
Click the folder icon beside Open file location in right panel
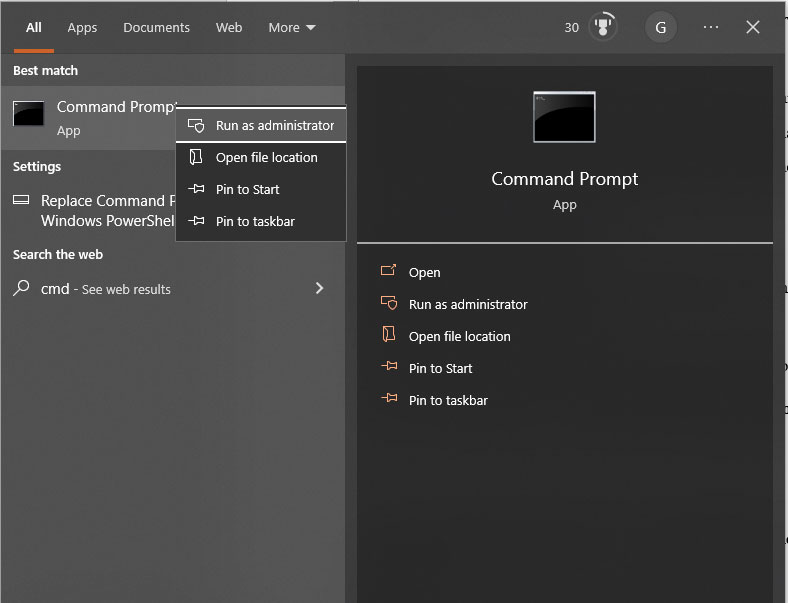click(x=389, y=334)
